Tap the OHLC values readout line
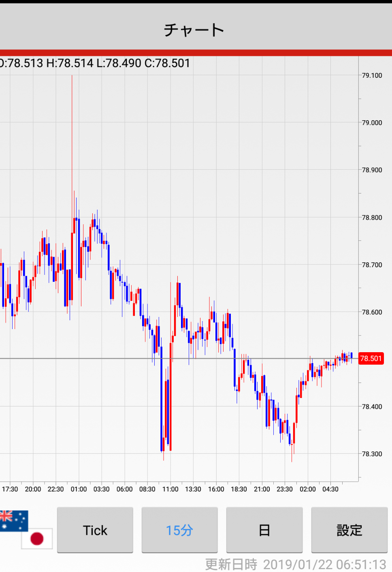 click(x=95, y=63)
